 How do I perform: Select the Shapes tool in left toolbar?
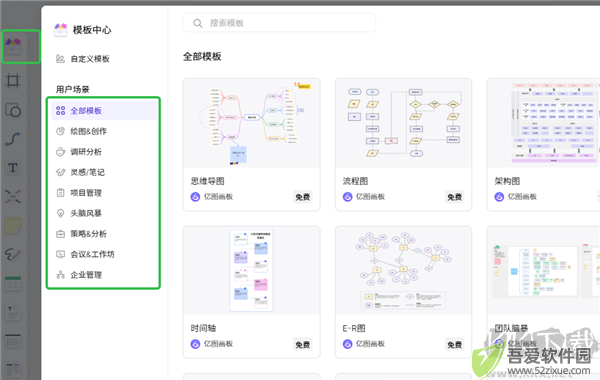(13, 110)
